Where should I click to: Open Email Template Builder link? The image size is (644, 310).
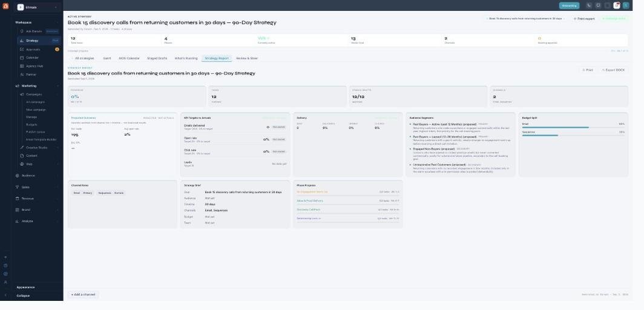(x=41, y=140)
